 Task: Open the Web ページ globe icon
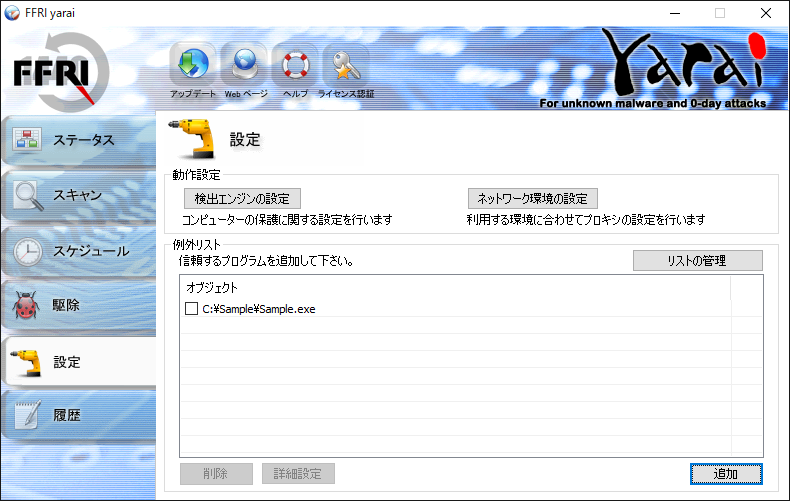coord(245,64)
